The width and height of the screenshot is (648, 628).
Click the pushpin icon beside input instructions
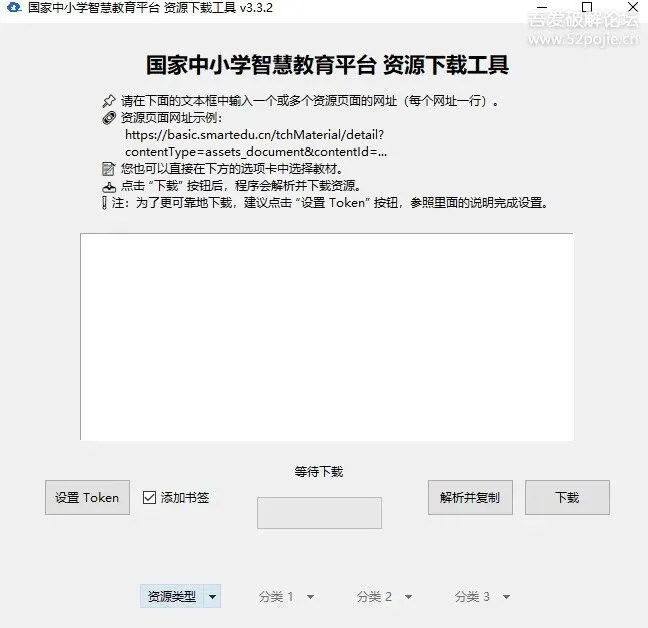(x=109, y=101)
